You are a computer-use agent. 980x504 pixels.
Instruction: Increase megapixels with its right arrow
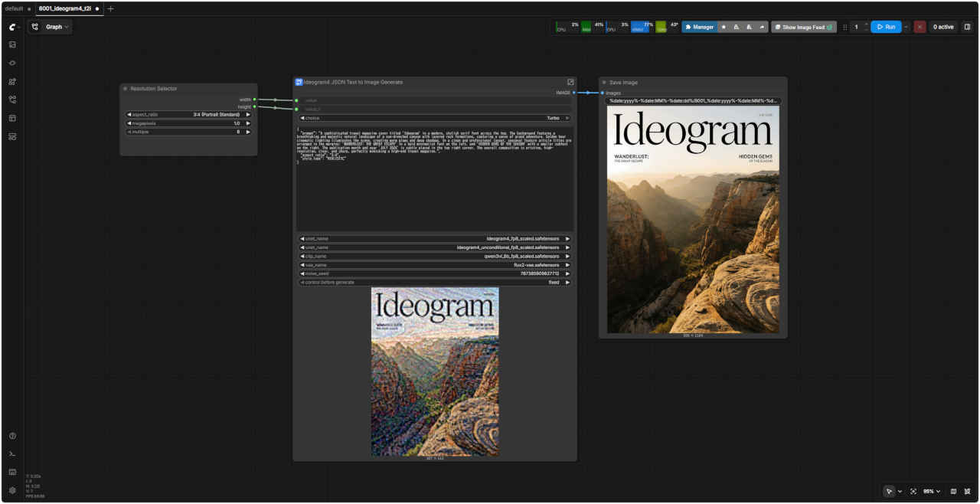[247, 123]
